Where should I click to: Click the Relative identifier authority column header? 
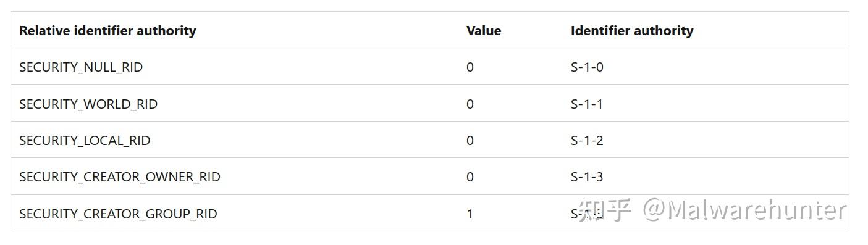coord(107,31)
